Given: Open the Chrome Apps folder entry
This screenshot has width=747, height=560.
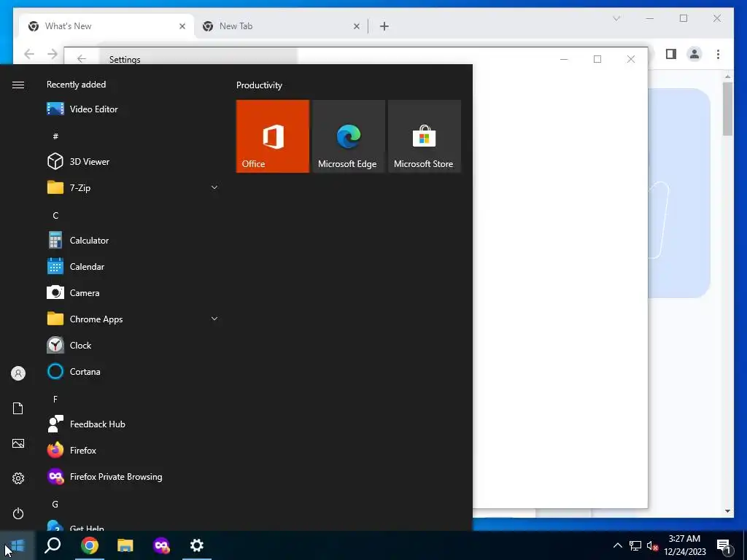Looking at the screenshot, I should point(133,319).
